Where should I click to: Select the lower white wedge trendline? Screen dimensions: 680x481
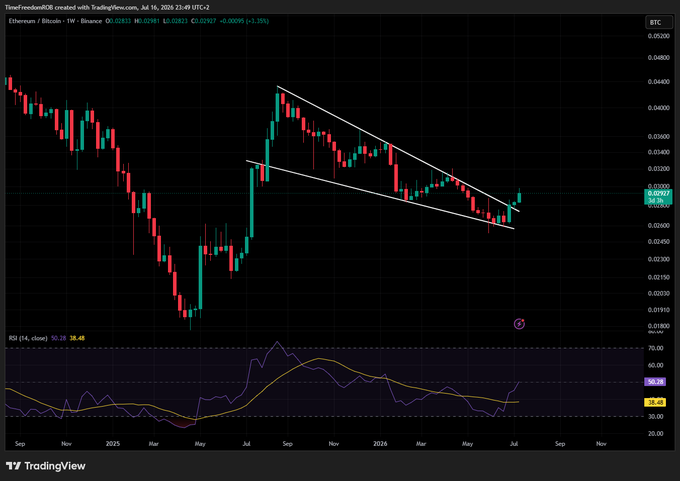pos(380,195)
